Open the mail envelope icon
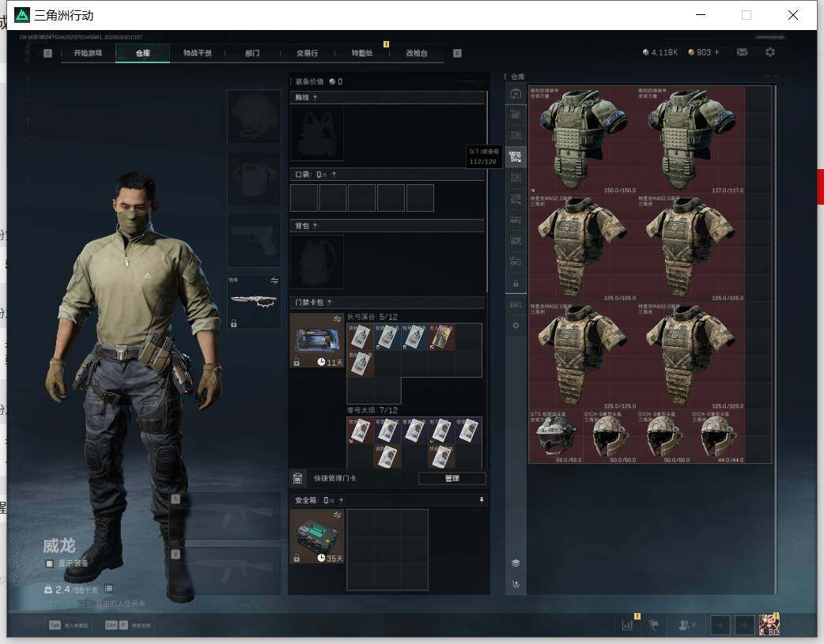Screen dimensions: 824x644 (742, 52)
